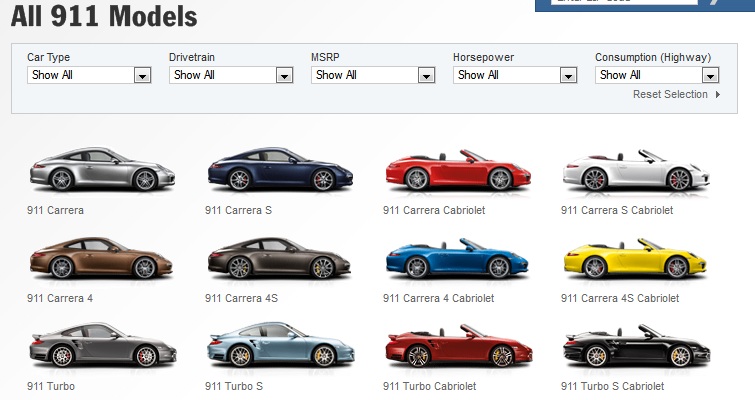Screen dimensions: 755x400
Task: Select the light blue 911 Turbo S image
Action: (x=281, y=345)
